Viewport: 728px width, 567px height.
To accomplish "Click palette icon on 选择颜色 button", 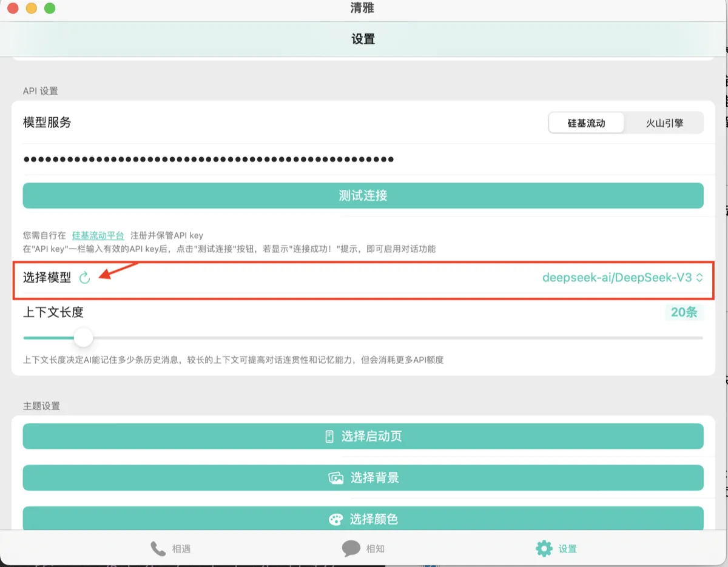I will tap(335, 519).
